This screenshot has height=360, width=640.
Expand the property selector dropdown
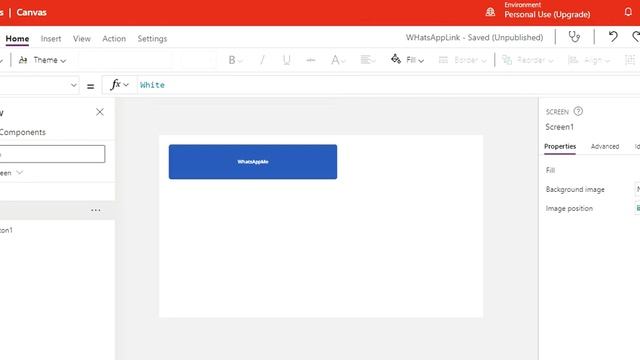pyautogui.click(x=73, y=85)
